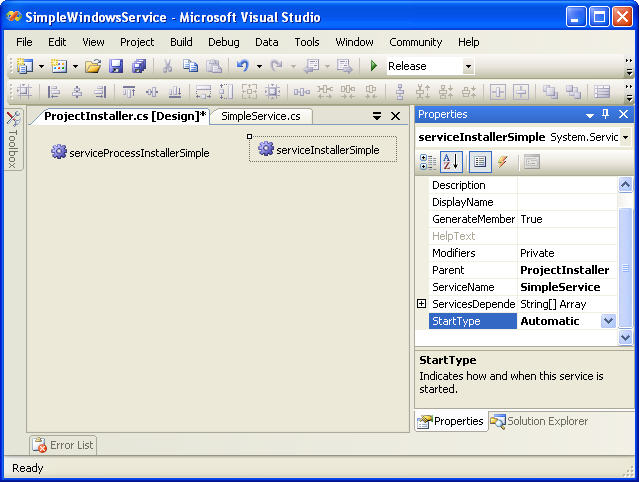The image size is (639, 482).
Task: Open the Toolbox side panel
Action: coord(13,140)
